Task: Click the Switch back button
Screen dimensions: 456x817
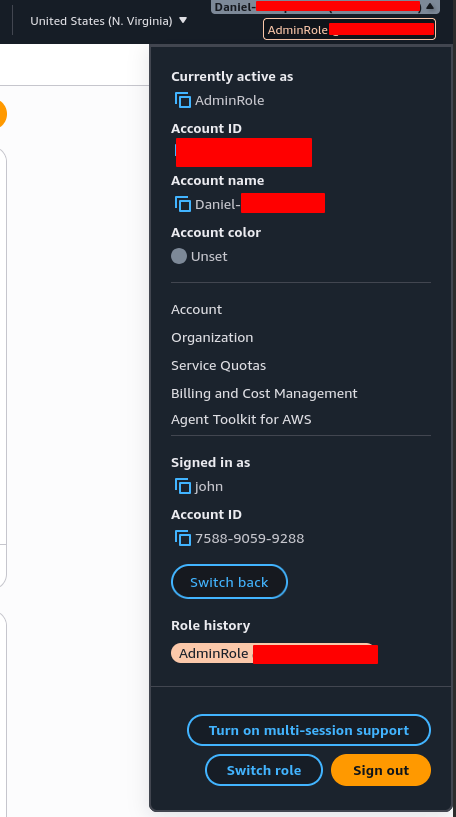Action: (229, 581)
